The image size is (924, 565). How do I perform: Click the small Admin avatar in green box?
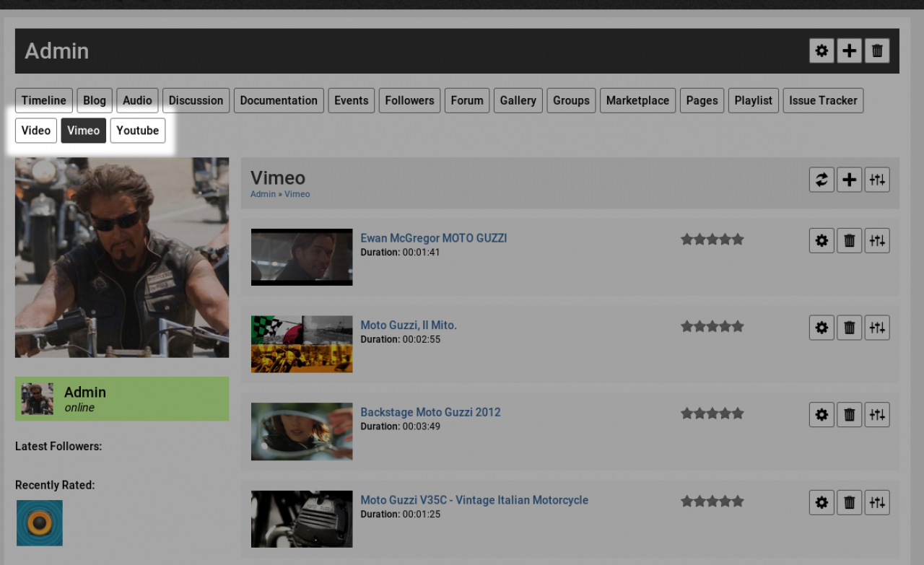(37, 399)
